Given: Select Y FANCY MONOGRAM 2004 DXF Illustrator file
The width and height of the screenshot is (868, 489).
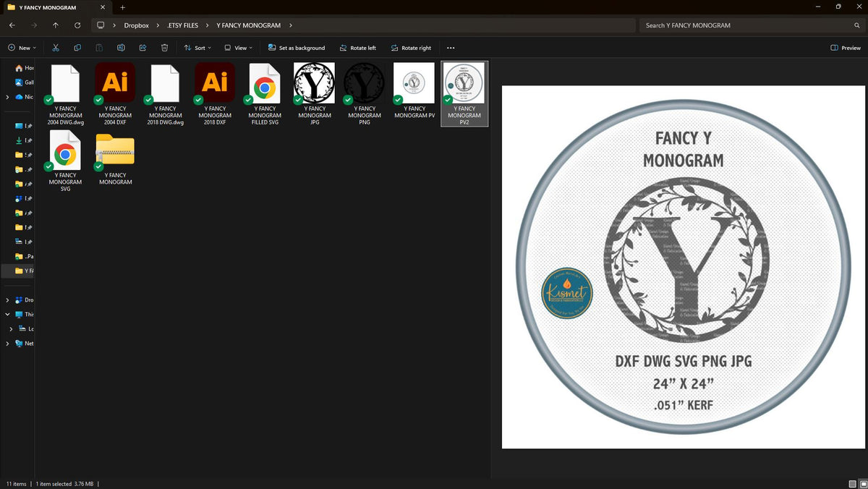Looking at the screenshot, I should pos(115,94).
